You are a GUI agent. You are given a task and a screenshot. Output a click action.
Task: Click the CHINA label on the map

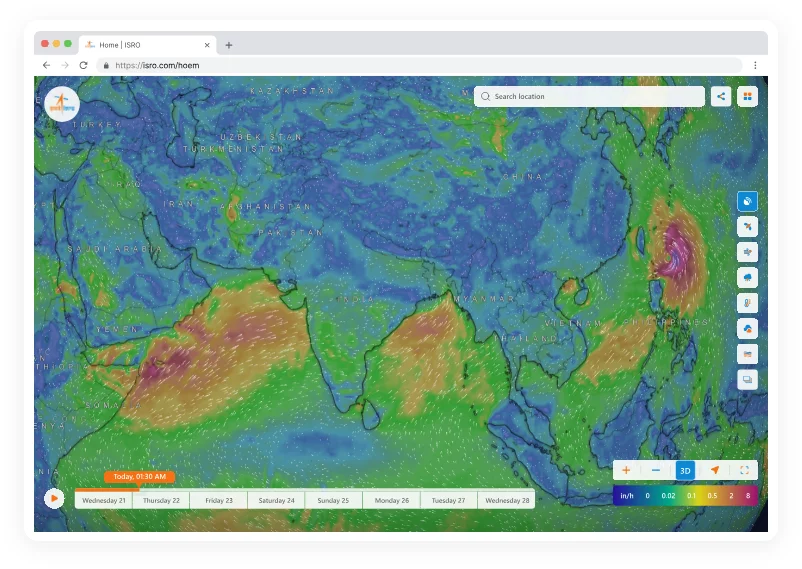point(523,177)
